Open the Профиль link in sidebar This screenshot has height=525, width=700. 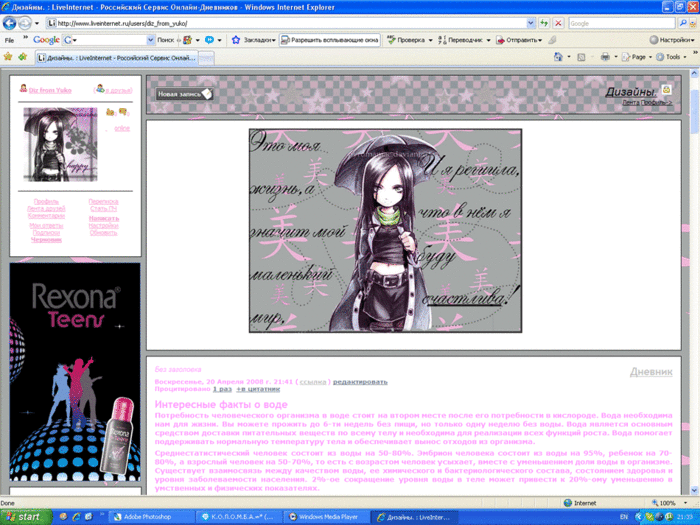coord(46,202)
